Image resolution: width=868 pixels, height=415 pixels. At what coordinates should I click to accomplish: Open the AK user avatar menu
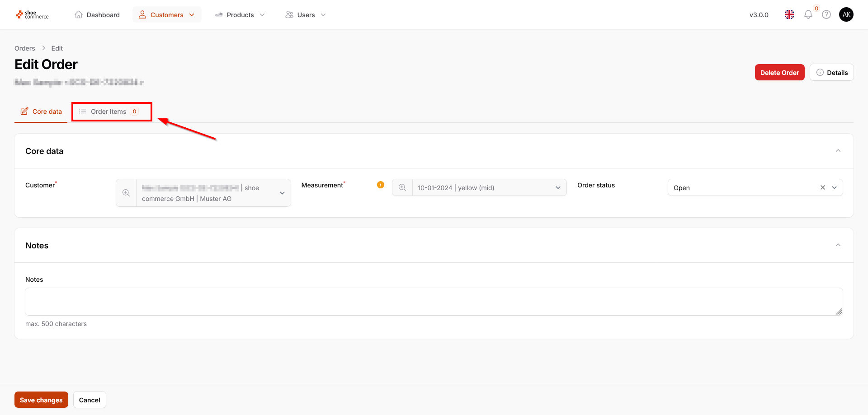846,15
